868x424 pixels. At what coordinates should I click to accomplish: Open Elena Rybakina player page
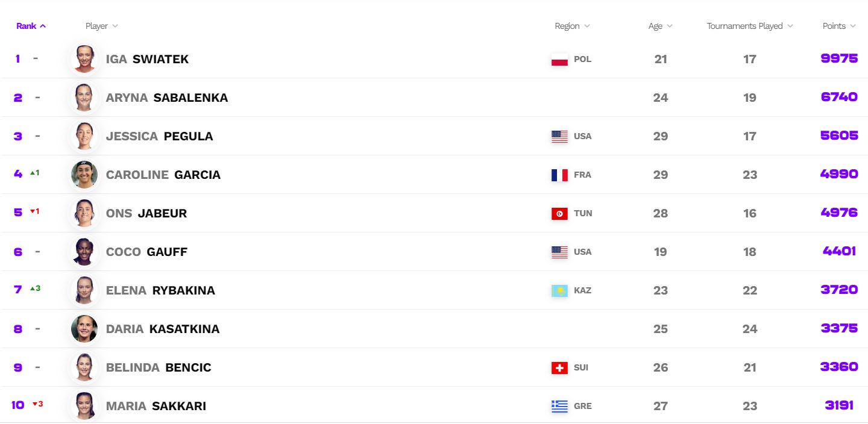click(160, 290)
